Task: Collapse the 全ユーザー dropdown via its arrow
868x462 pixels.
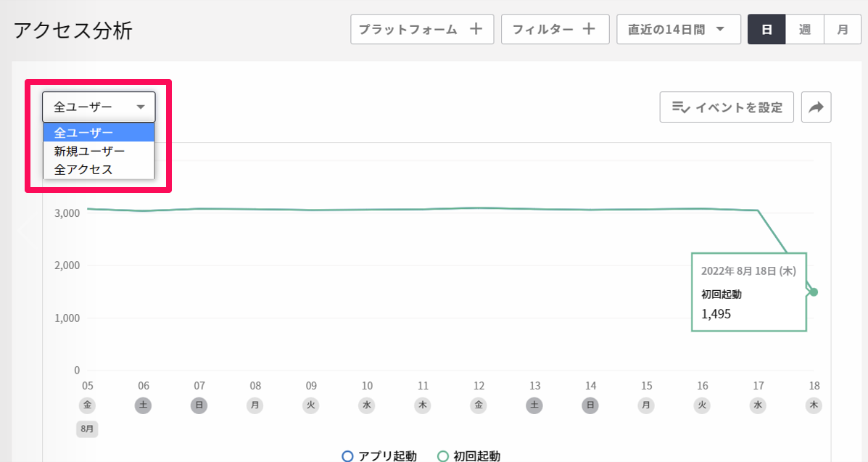Action: tap(141, 107)
